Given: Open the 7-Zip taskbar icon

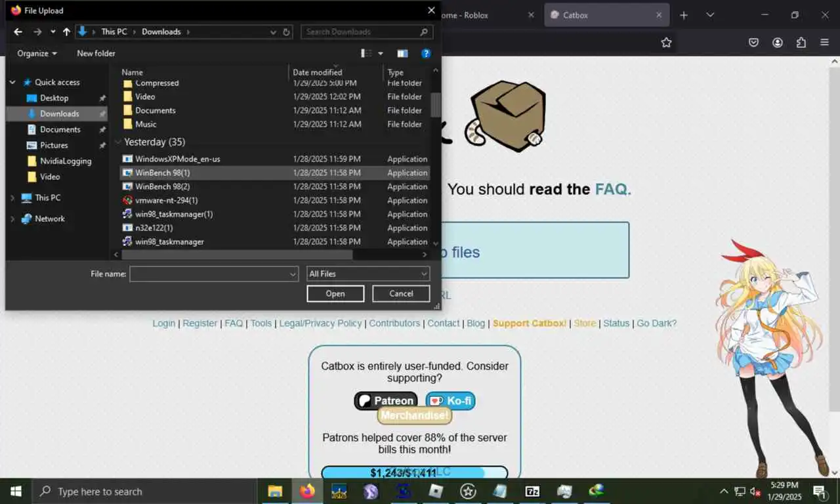Looking at the screenshot, I should (532, 491).
